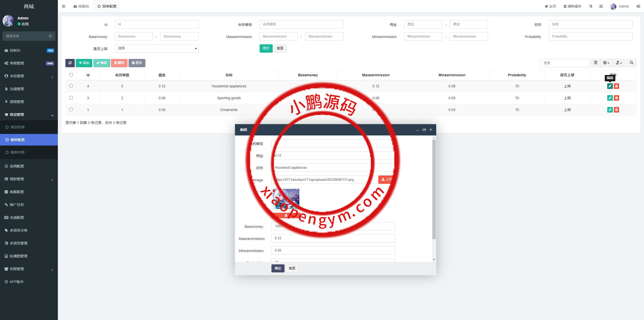Viewport: 644px width, 320px height.
Task: Click the table refresh button
Action: [70, 63]
